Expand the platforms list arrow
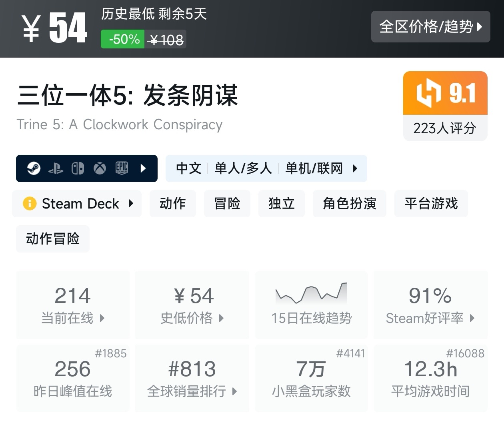Image resolution: width=504 pixels, height=421 pixels. [x=144, y=168]
